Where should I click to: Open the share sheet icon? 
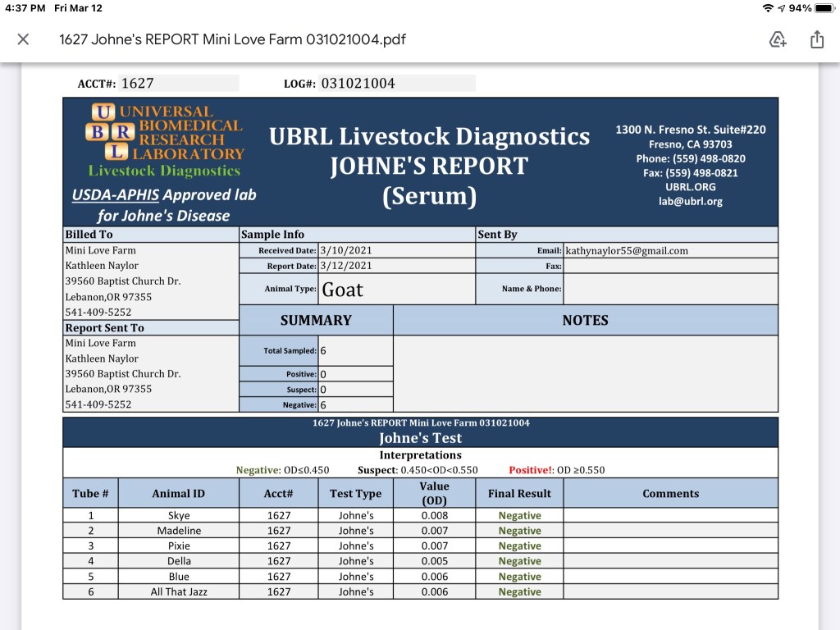pos(817,39)
